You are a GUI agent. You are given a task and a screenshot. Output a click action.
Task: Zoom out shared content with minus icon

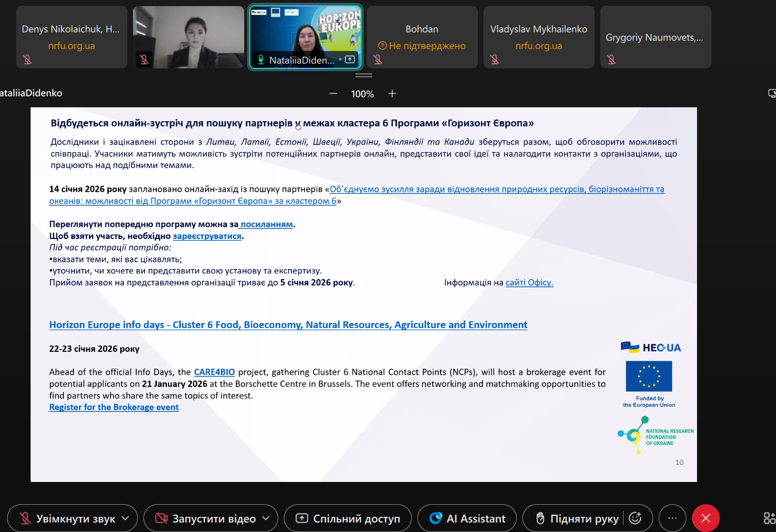tap(333, 93)
